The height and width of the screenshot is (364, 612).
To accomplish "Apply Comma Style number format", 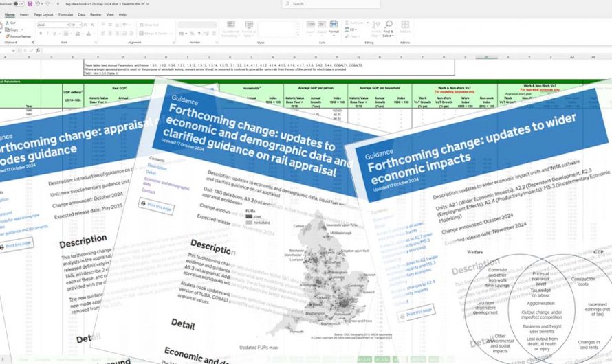I will coord(199,34).
